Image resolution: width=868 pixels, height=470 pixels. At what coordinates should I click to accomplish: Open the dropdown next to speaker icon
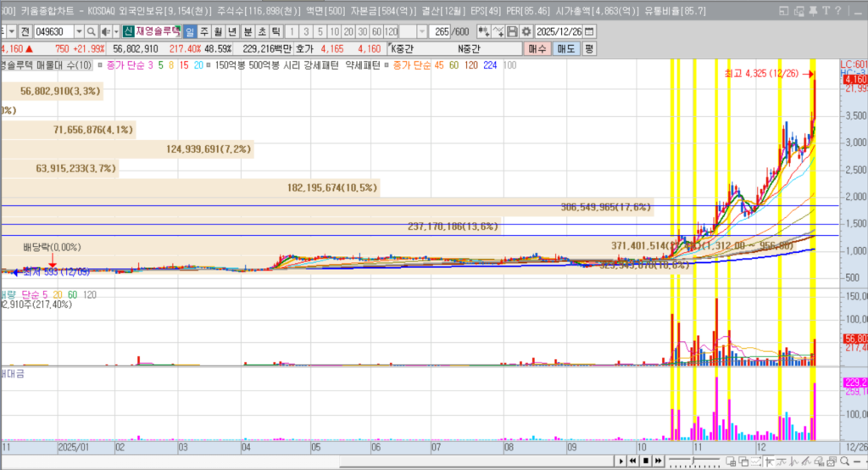coord(116,31)
